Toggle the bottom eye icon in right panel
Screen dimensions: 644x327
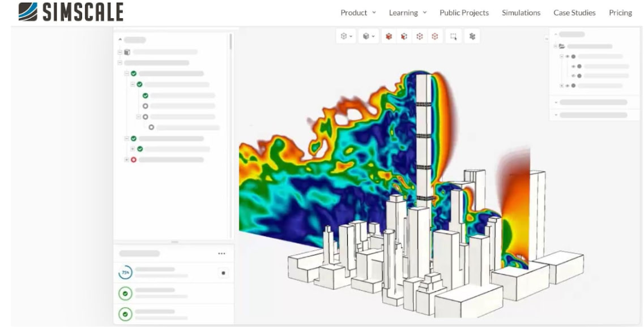tap(567, 85)
